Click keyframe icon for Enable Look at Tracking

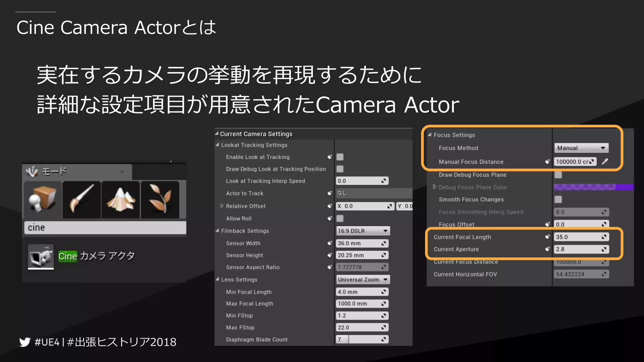(330, 156)
